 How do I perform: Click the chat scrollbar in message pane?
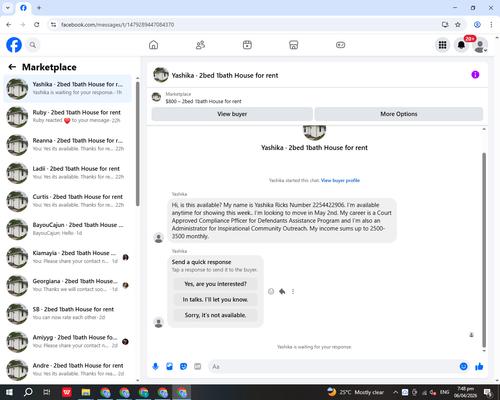click(x=484, y=250)
